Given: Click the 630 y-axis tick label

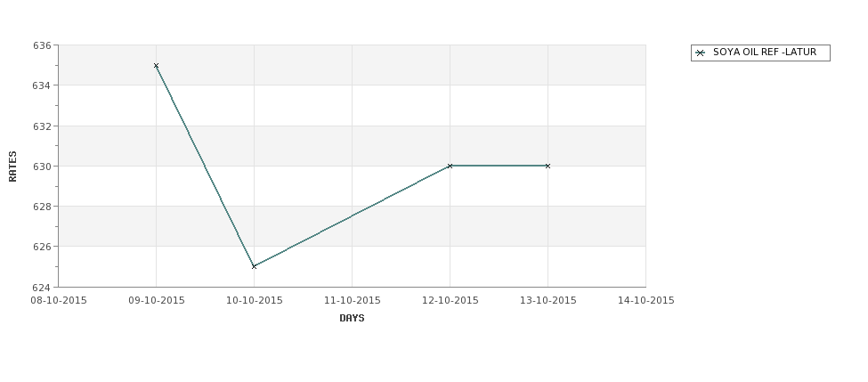Looking at the screenshot, I should (42, 167).
